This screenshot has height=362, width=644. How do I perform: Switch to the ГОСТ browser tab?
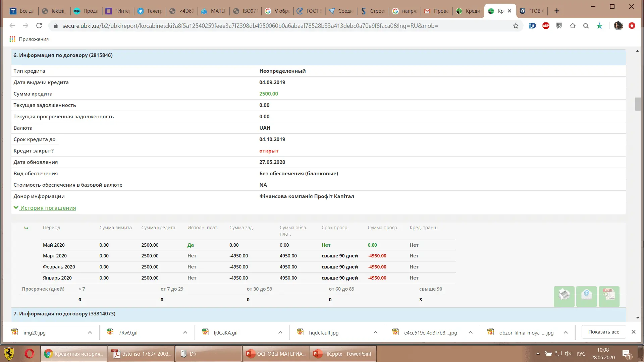point(309,11)
